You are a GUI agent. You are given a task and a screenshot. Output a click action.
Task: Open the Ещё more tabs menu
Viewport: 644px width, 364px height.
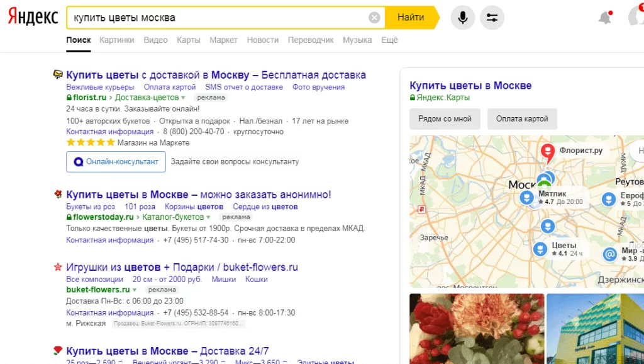coord(389,40)
